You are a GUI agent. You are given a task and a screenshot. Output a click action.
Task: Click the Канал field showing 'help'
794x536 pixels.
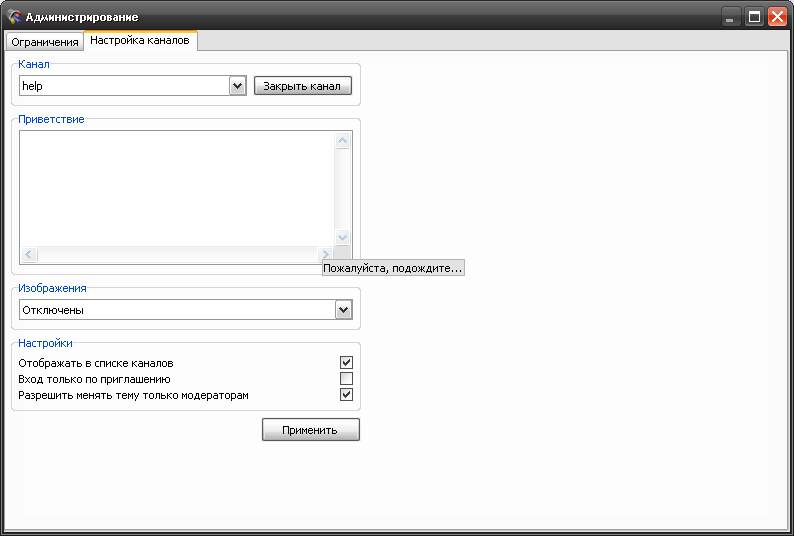coord(124,86)
